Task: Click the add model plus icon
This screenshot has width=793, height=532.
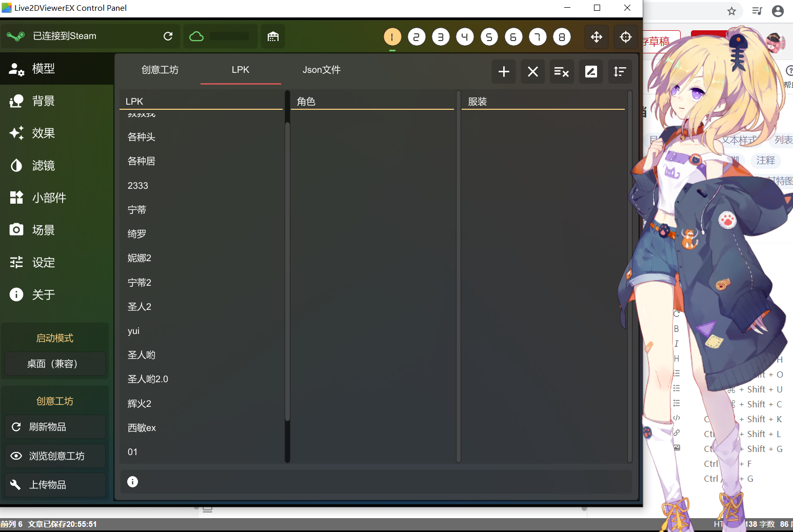Action: pyautogui.click(x=504, y=72)
